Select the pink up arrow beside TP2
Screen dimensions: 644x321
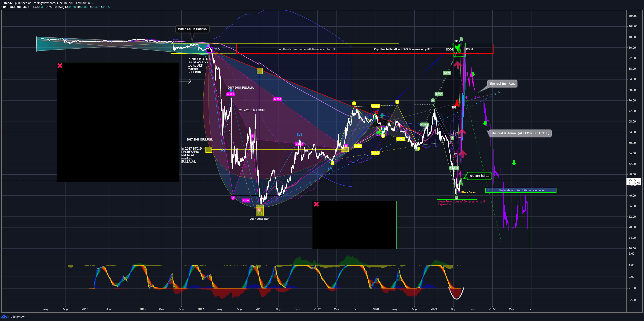point(462,133)
